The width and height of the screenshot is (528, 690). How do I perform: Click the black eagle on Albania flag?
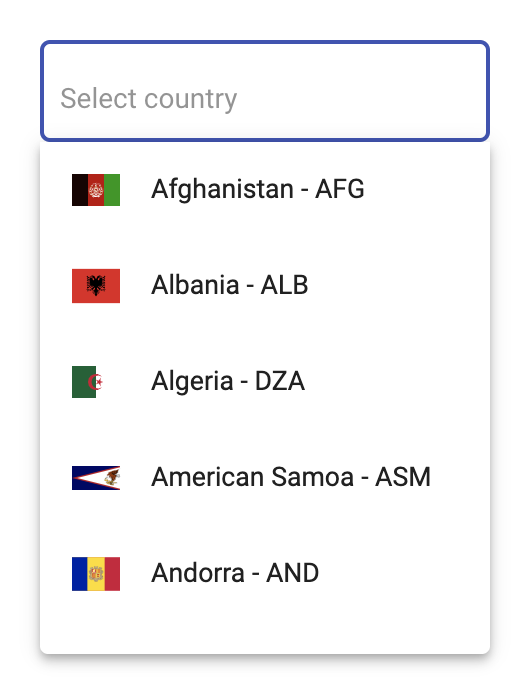coord(96,285)
